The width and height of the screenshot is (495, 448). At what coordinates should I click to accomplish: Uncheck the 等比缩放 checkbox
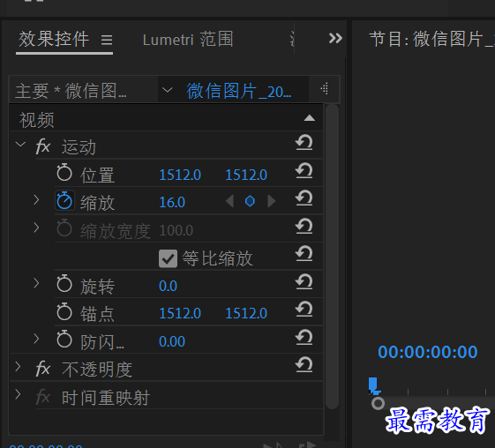coord(168,258)
